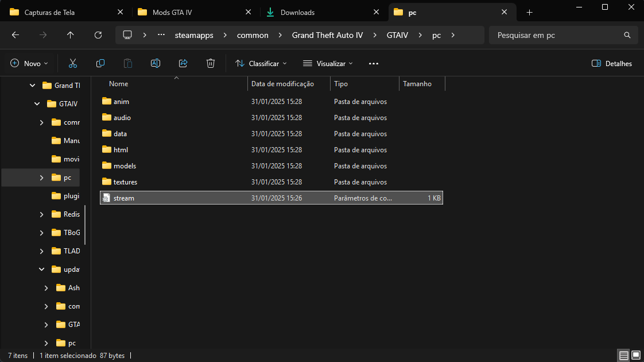Click the Delete trash icon
Viewport: 644px width, 362px height.
[x=211, y=63]
